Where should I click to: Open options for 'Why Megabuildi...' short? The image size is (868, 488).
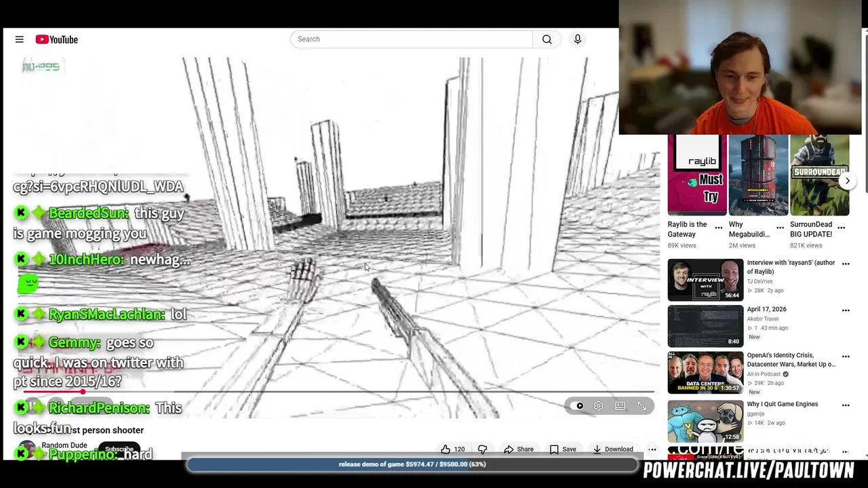780,228
